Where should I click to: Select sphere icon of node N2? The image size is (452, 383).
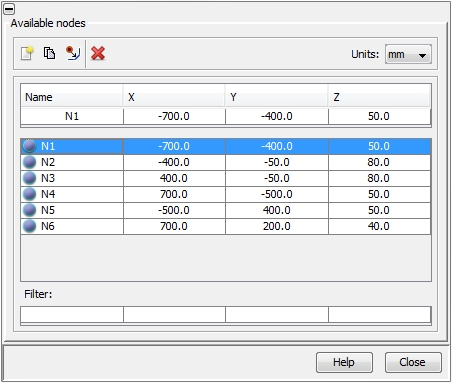(29, 162)
